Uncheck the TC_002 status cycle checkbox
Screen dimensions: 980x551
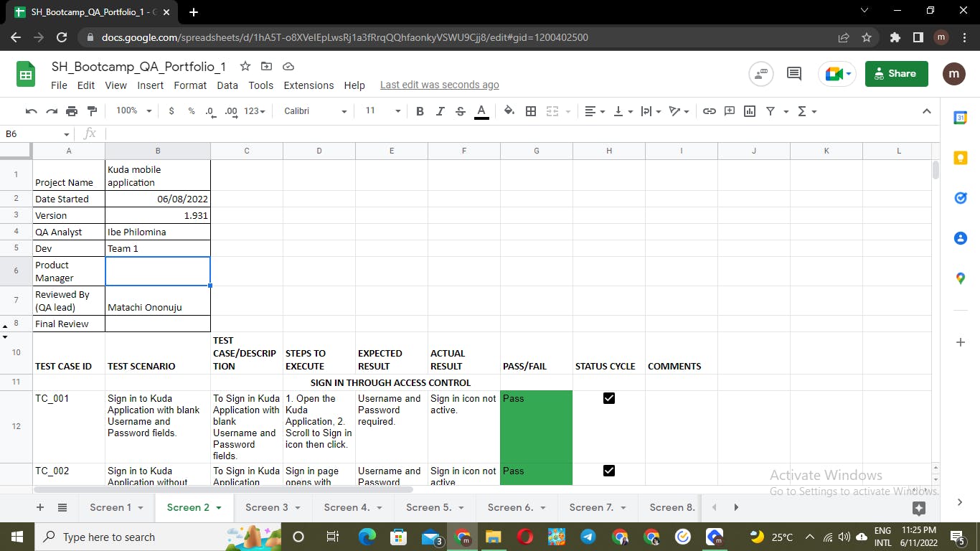609,471
